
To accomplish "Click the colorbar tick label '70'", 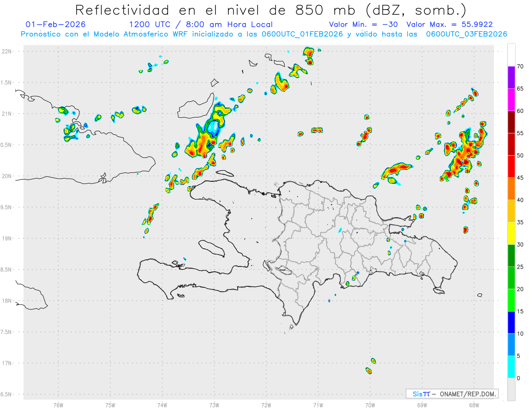I will (x=520, y=67).
